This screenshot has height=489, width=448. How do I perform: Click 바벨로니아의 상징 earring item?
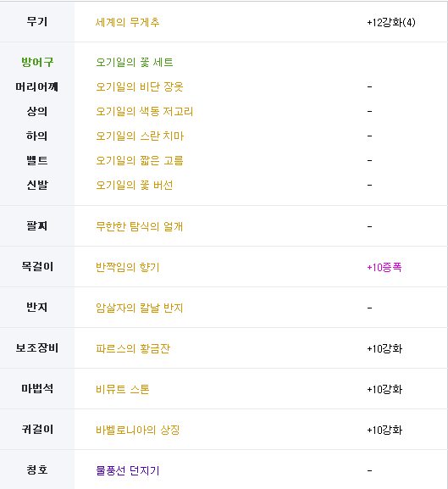tap(138, 431)
